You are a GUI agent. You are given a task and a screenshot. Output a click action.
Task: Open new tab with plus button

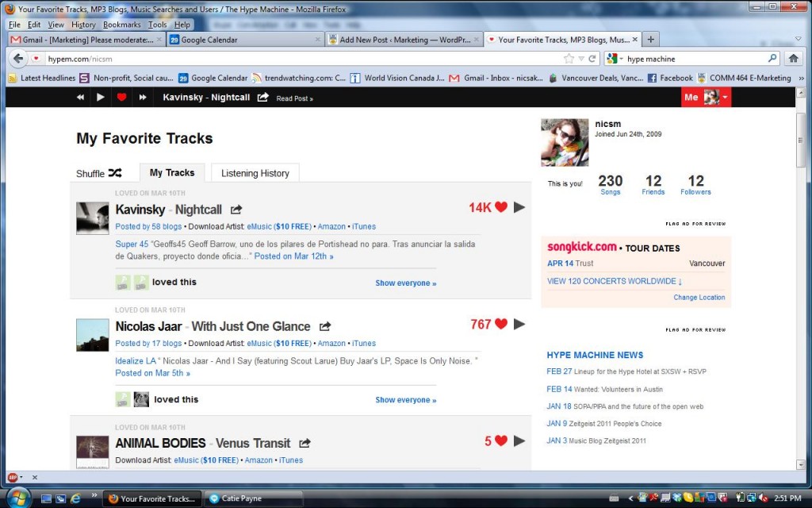[x=651, y=40]
